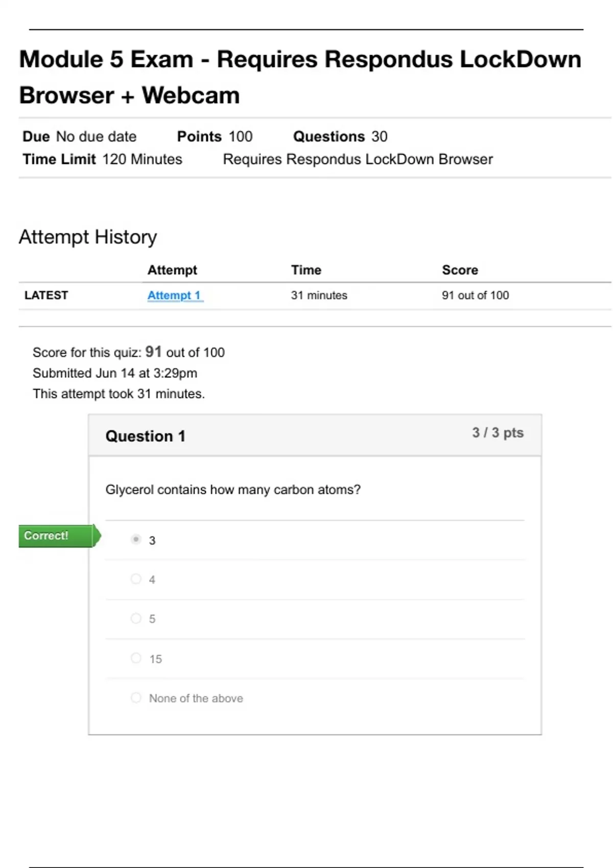Viewport: 613px width, 868px height.
Task: Select the radio button for answer 15
Action: click(x=136, y=658)
